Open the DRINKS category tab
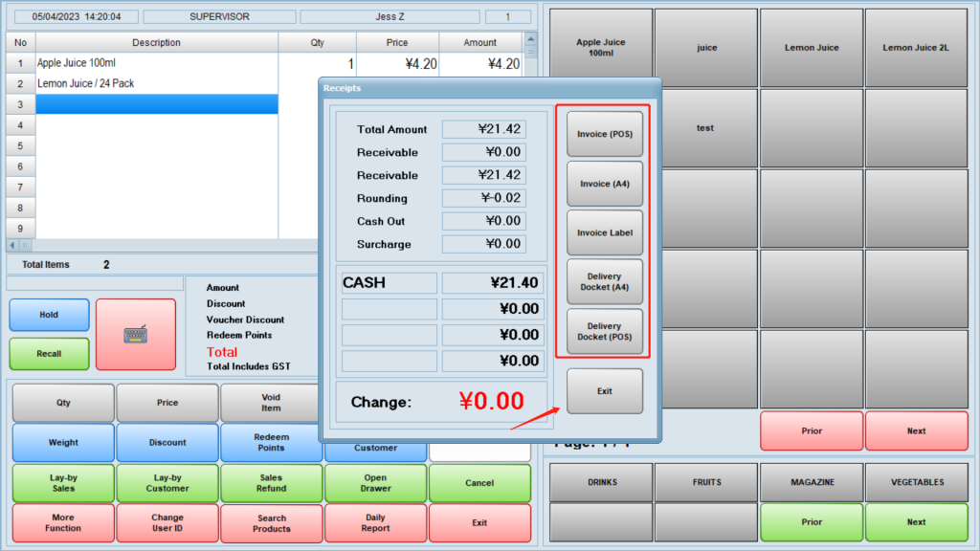980x551 pixels. pyautogui.click(x=601, y=482)
